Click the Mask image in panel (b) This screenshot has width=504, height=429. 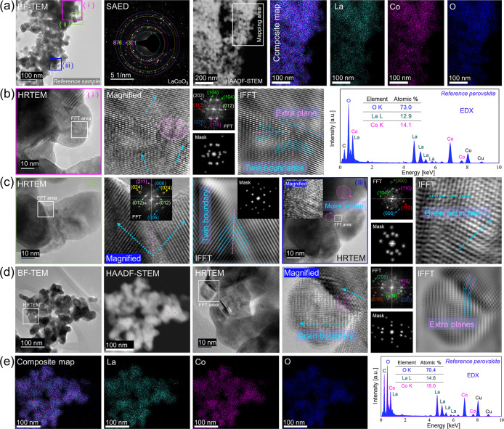214,154
